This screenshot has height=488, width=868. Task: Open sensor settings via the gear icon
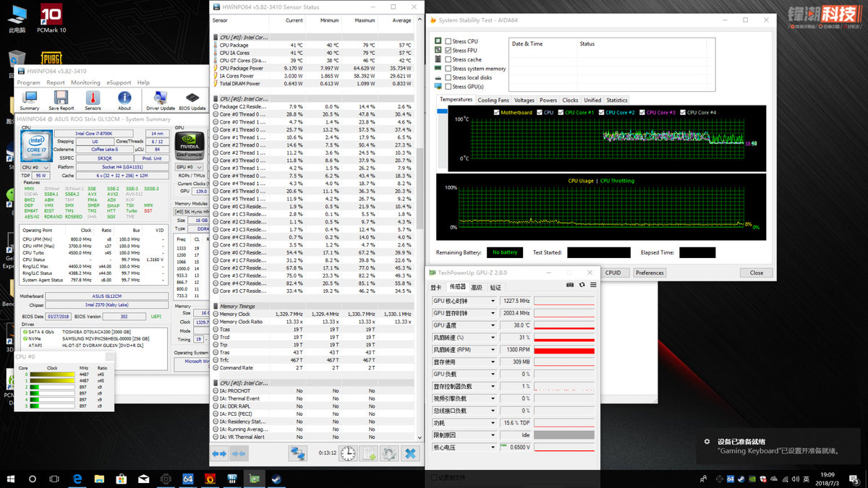click(389, 453)
